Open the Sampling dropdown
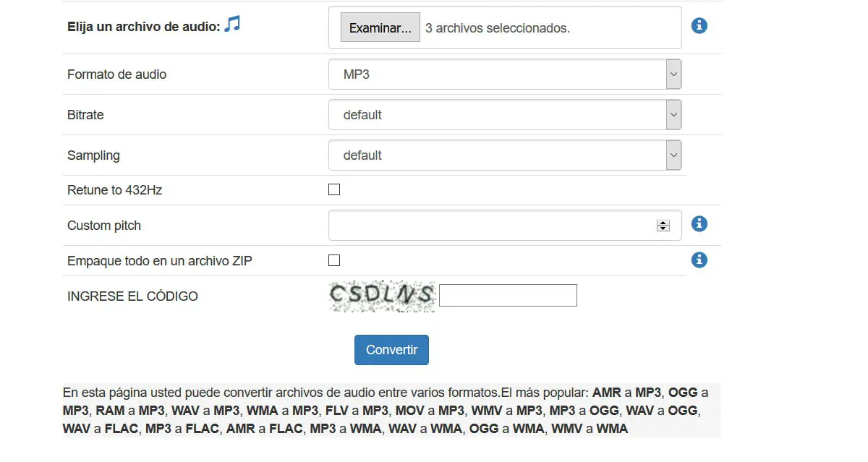Viewport: 868px width, 462px height. (x=504, y=155)
